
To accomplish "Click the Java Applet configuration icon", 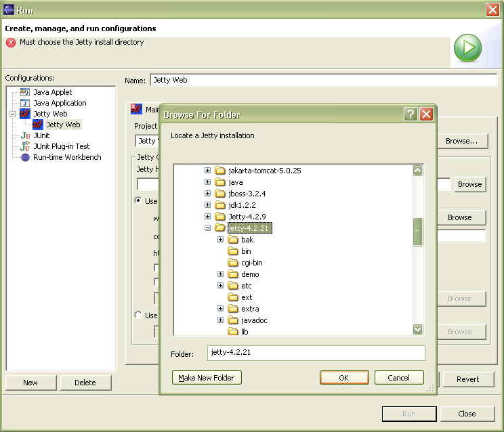I will (25, 92).
